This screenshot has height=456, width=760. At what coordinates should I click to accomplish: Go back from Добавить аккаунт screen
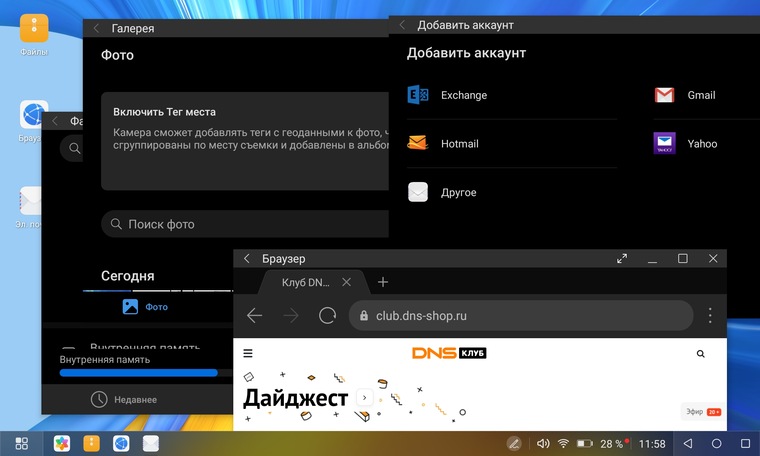point(402,25)
